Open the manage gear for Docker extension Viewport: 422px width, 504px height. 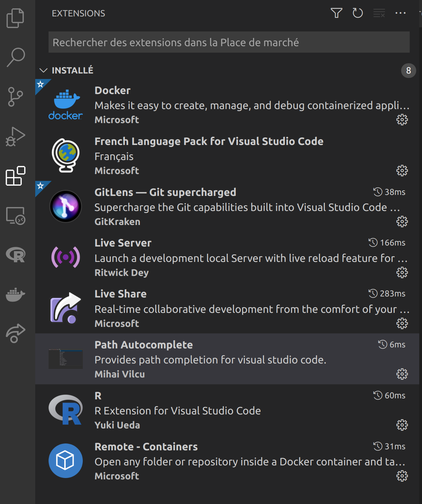pyautogui.click(x=402, y=120)
